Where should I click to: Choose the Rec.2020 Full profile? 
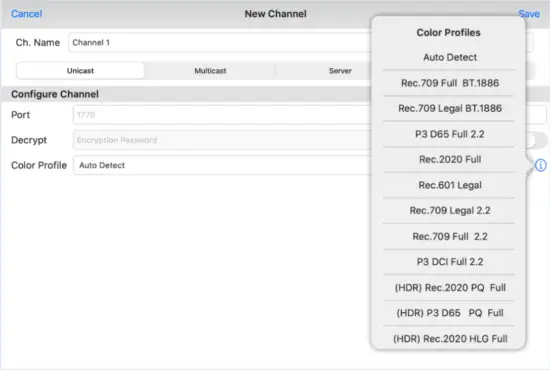pyautogui.click(x=450, y=160)
